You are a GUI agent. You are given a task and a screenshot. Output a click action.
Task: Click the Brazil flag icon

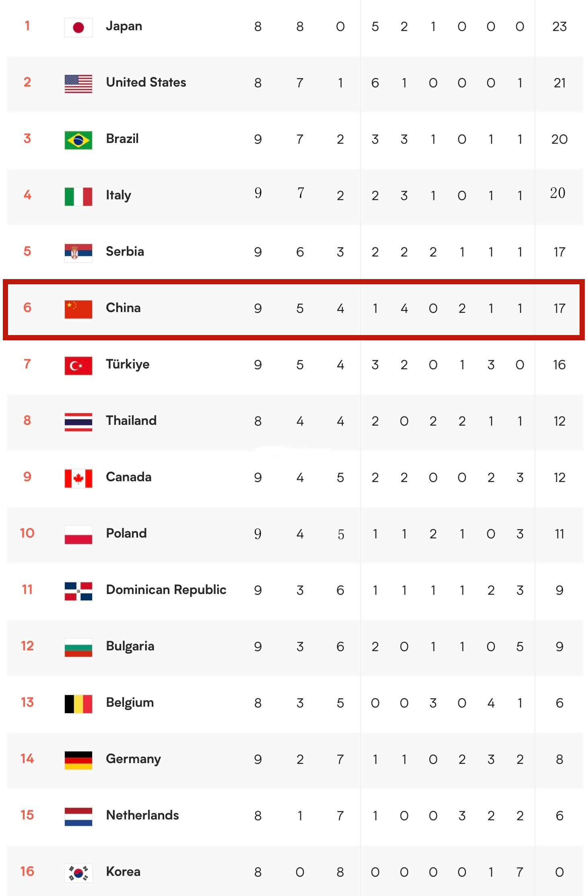[x=78, y=140]
